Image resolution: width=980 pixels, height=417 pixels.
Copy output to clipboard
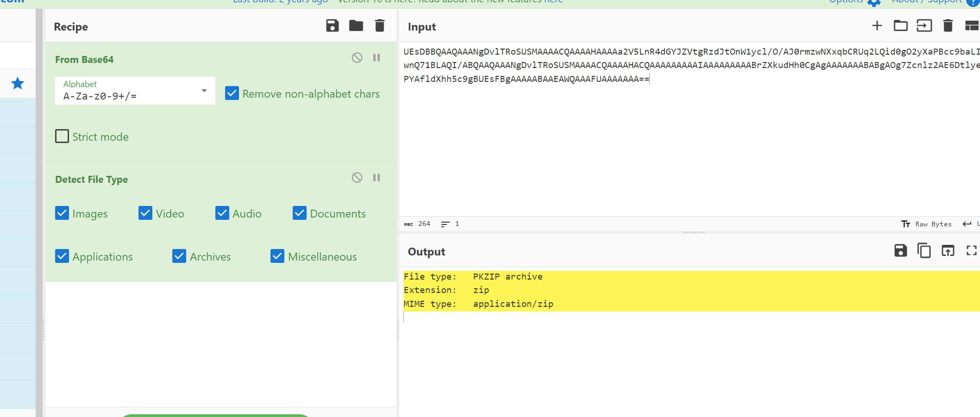(924, 251)
